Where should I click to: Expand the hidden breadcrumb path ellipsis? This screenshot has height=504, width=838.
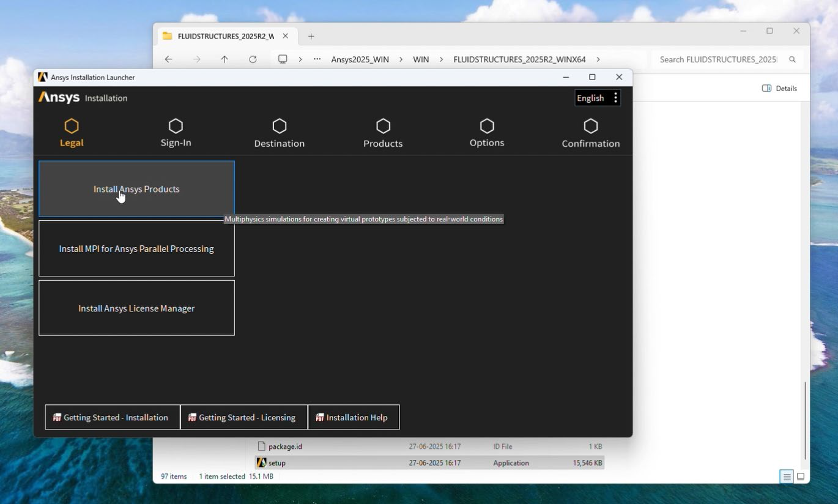coord(317,59)
